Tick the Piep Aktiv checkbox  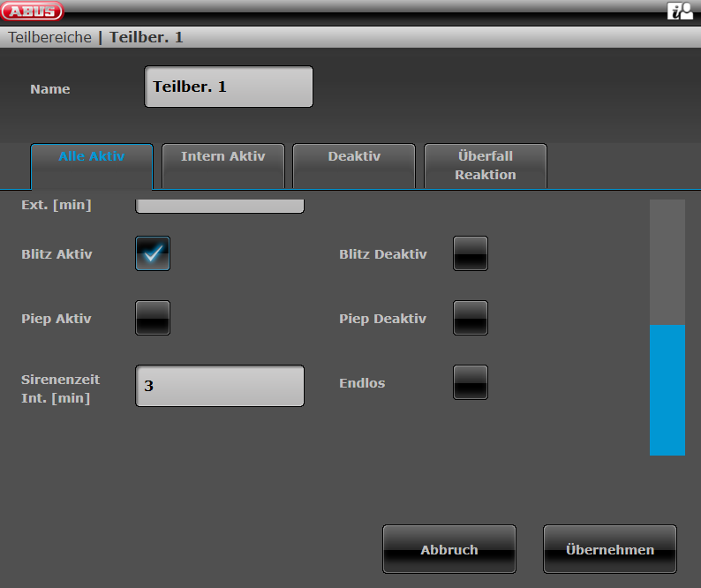pyautogui.click(x=153, y=318)
